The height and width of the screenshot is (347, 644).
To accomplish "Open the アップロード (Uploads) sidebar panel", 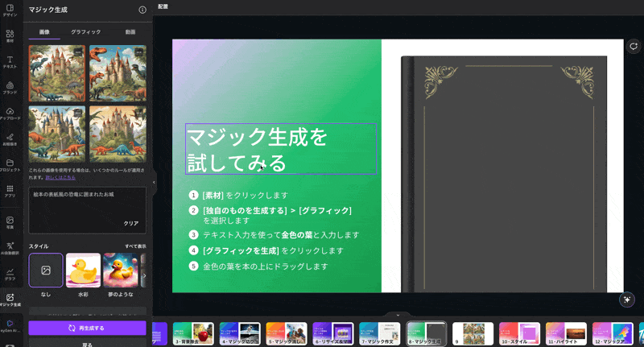I will pyautogui.click(x=10, y=113).
